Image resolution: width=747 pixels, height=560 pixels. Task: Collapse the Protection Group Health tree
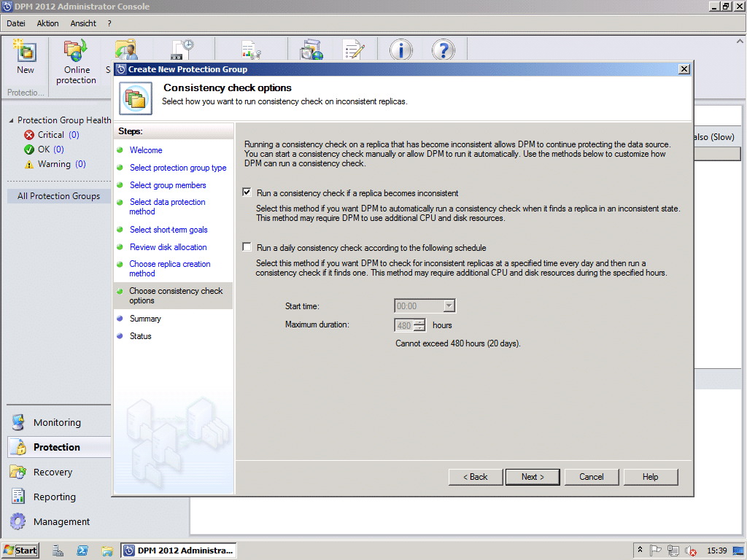pyautogui.click(x=11, y=120)
